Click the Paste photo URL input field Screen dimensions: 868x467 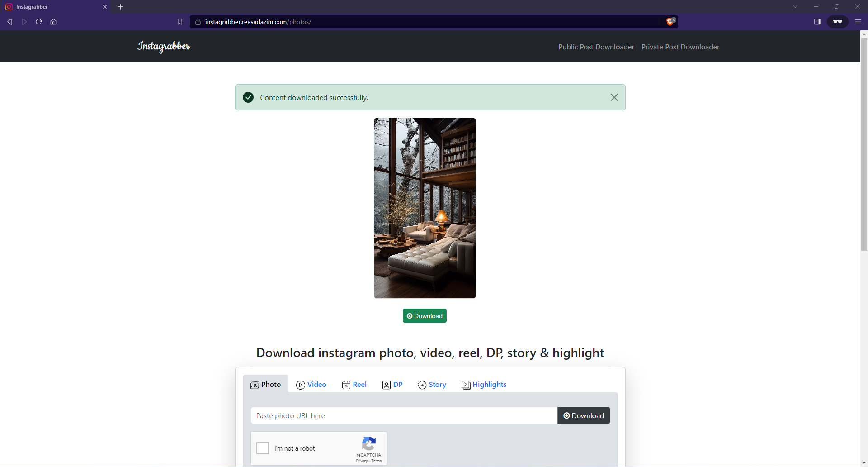click(404, 415)
